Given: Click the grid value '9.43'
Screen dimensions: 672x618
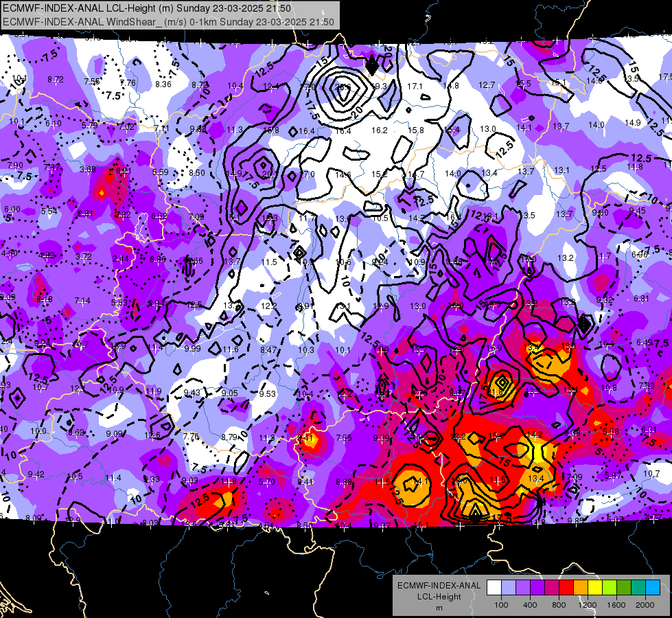Looking at the screenshot, I should point(192,392).
